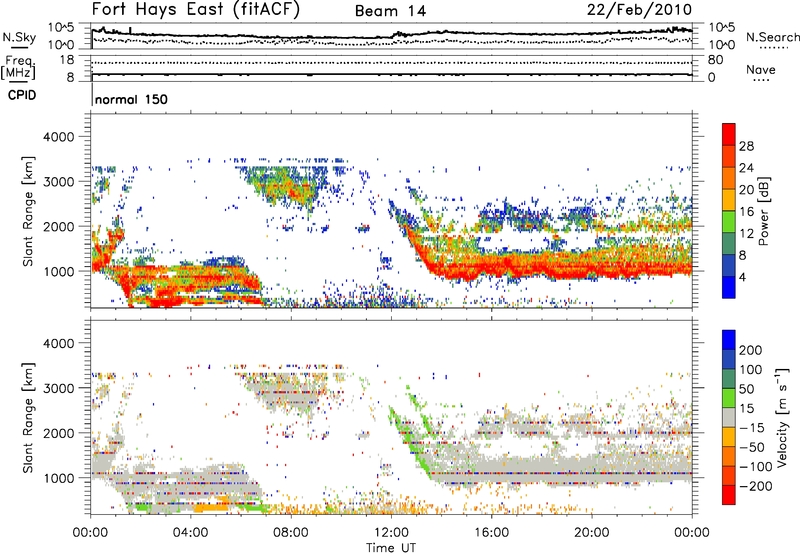This screenshot has width=800, height=554.
Task: Click the "04:00" time tick label
Action: click(190, 533)
